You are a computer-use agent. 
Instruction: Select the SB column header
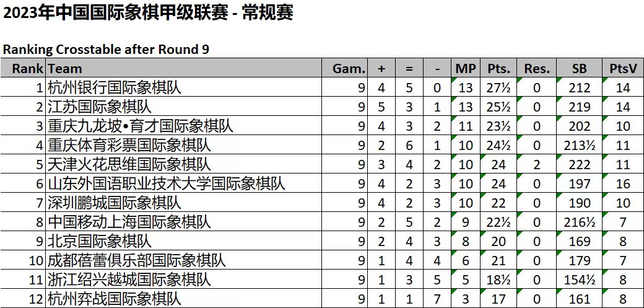coord(579,68)
